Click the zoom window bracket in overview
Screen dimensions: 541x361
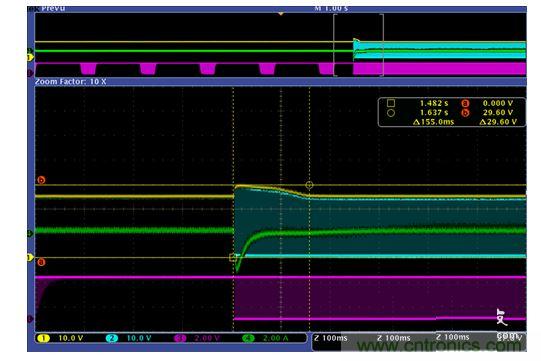tap(358, 45)
